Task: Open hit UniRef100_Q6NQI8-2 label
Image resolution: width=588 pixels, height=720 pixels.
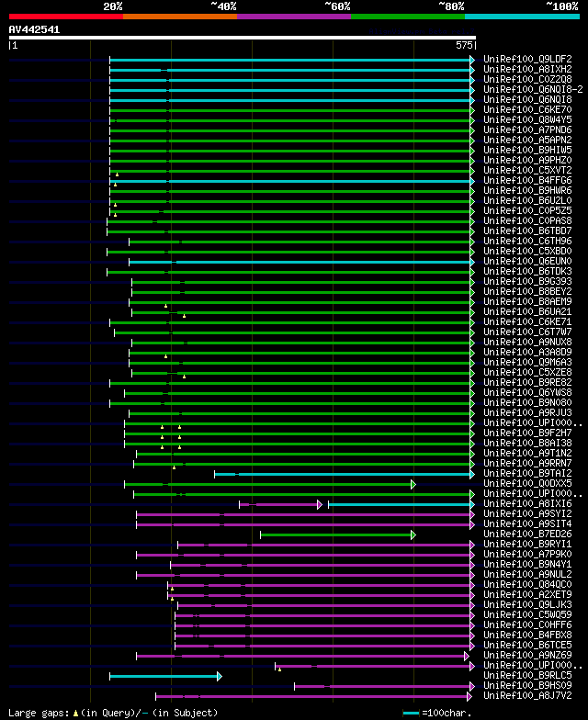Action: [533, 90]
